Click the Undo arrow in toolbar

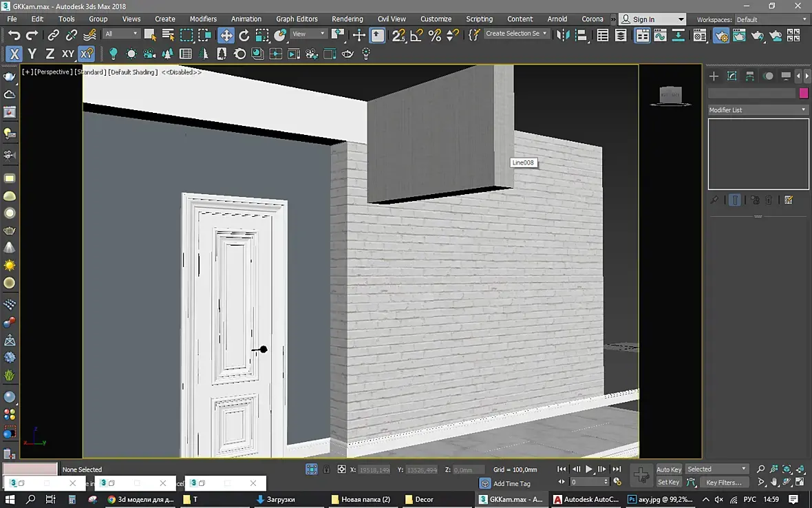click(x=14, y=35)
